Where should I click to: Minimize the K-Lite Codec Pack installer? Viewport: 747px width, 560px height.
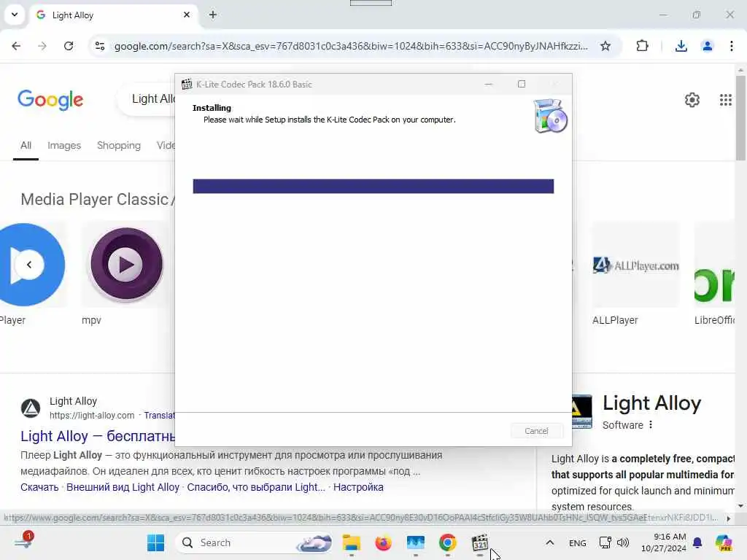(488, 85)
